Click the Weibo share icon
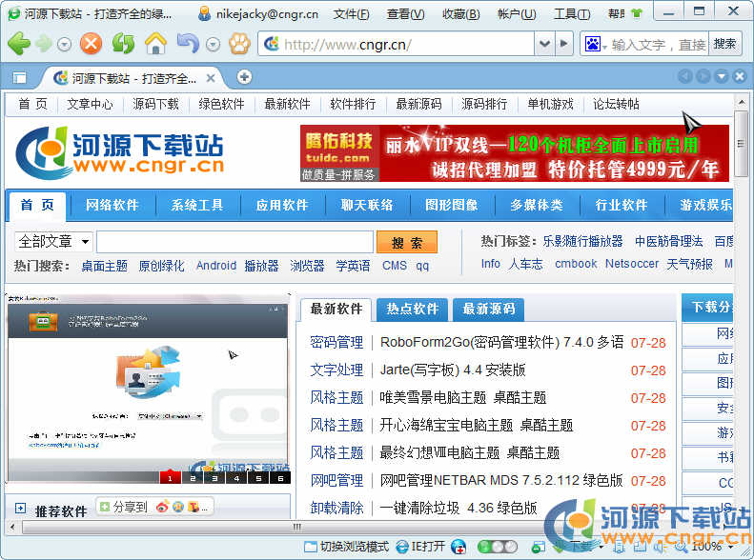The image size is (754, 560). [x=162, y=507]
